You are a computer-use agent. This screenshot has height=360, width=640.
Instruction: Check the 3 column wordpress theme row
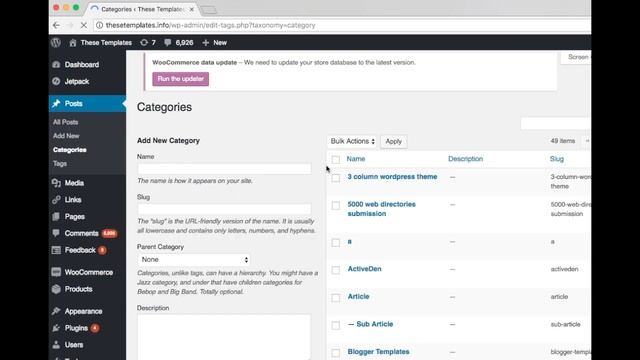pyautogui.click(x=336, y=178)
